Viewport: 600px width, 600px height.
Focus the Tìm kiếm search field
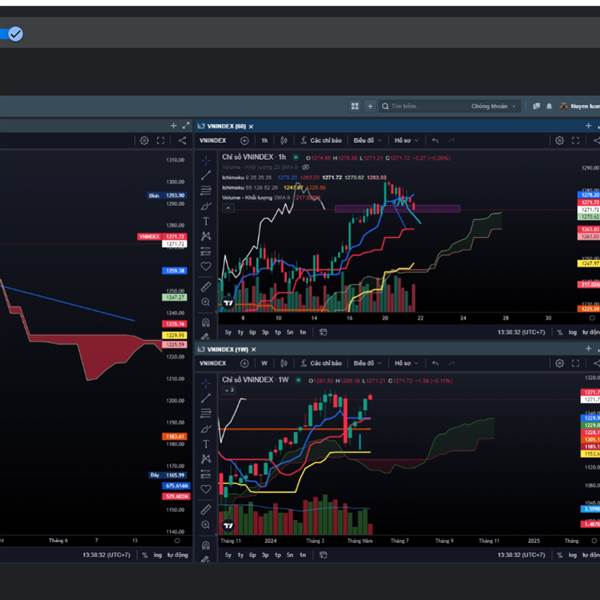(425, 106)
